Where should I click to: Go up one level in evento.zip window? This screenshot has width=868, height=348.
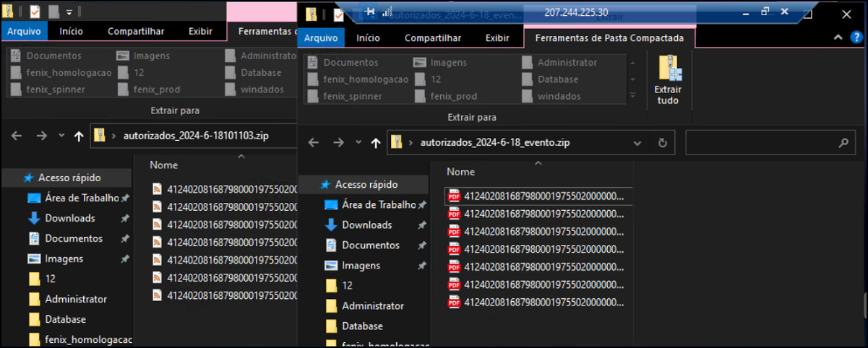(375, 143)
